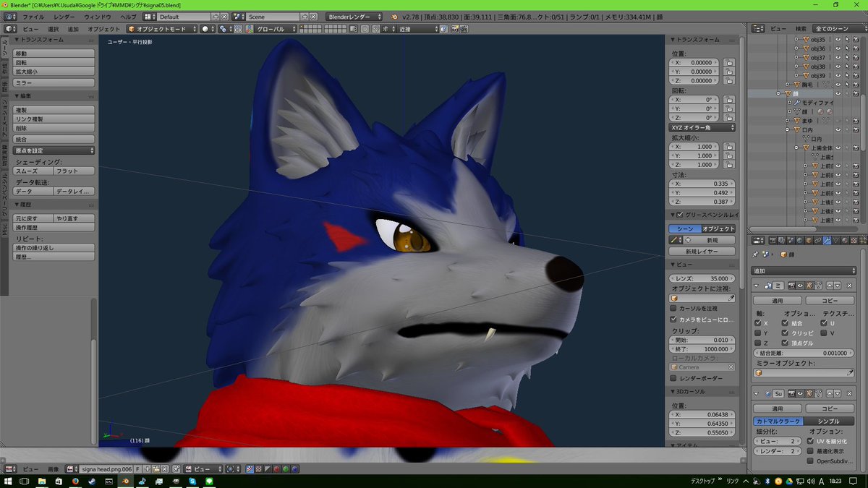
Task: Open the オブジェクトモード mode dropdown
Action: pyautogui.click(x=161, y=29)
